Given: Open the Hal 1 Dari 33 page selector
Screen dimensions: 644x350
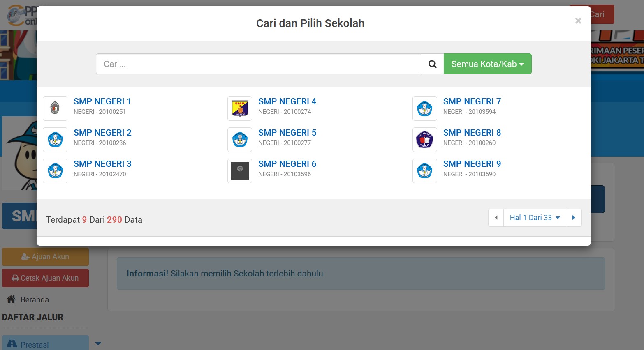Looking at the screenshot, I should click(535, 218).
